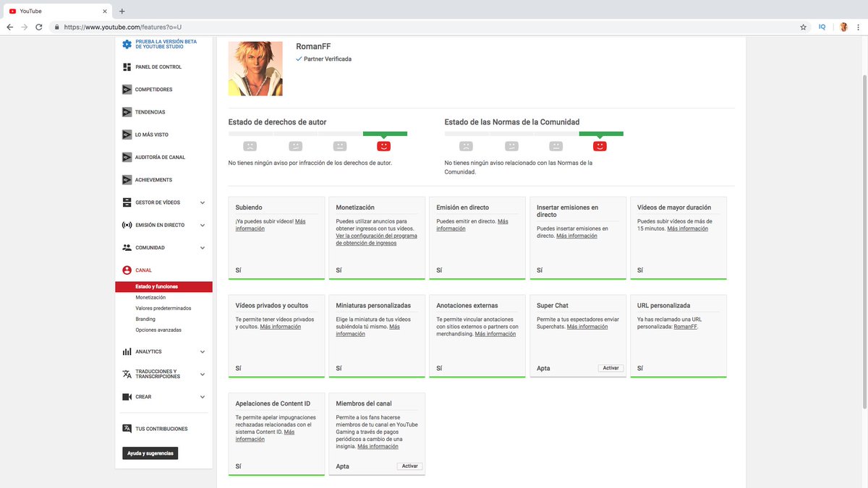Click the Competidores sidebar icon
This screenshot has height=488, width=868.
tap(127, 90)
